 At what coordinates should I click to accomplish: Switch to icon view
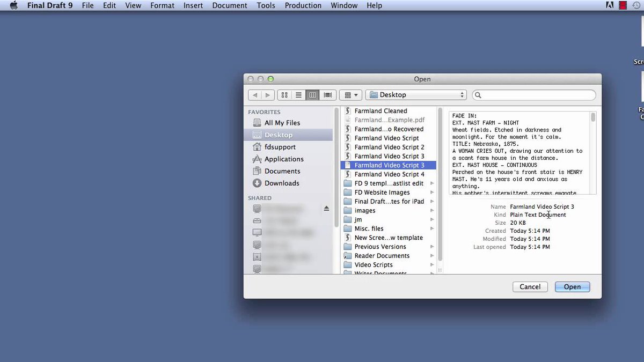pos(284,95)
